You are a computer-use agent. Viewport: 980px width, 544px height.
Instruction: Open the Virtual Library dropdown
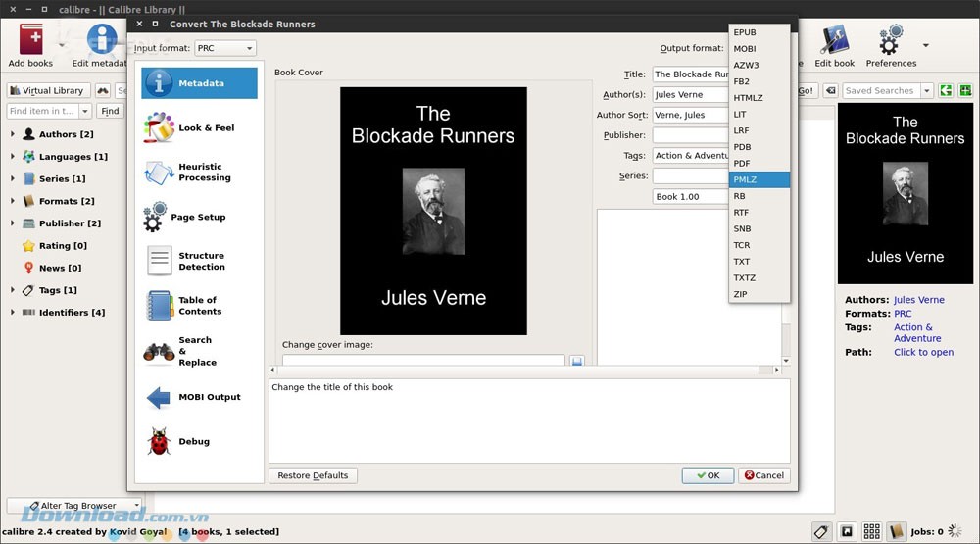(48, 90)
